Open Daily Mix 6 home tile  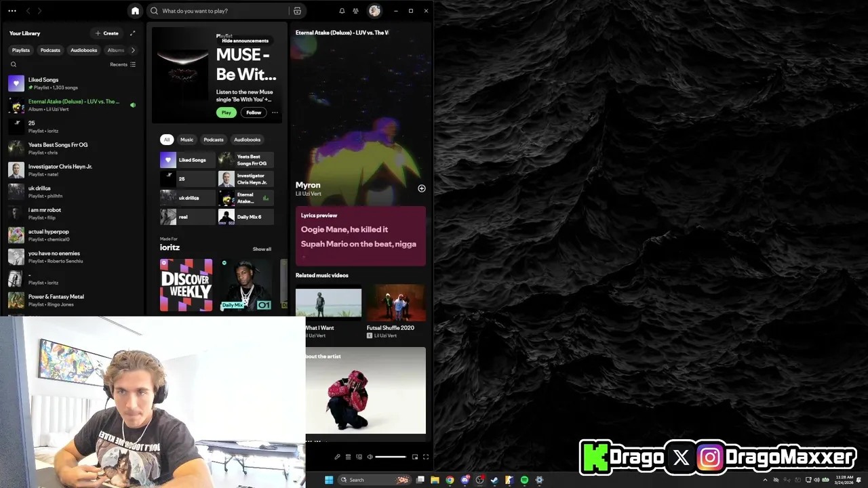[246, 217]
